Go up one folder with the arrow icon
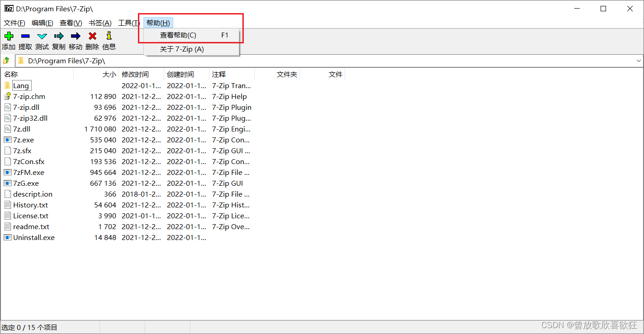The height and width of the screenshot is (334, 644). click(x=6, y=61)
